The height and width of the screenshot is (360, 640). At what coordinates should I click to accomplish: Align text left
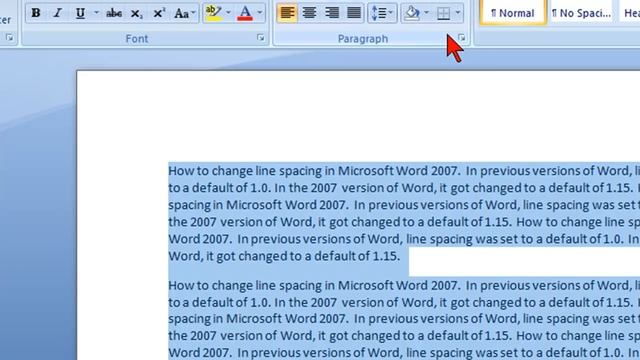click(x=287, y=13)
